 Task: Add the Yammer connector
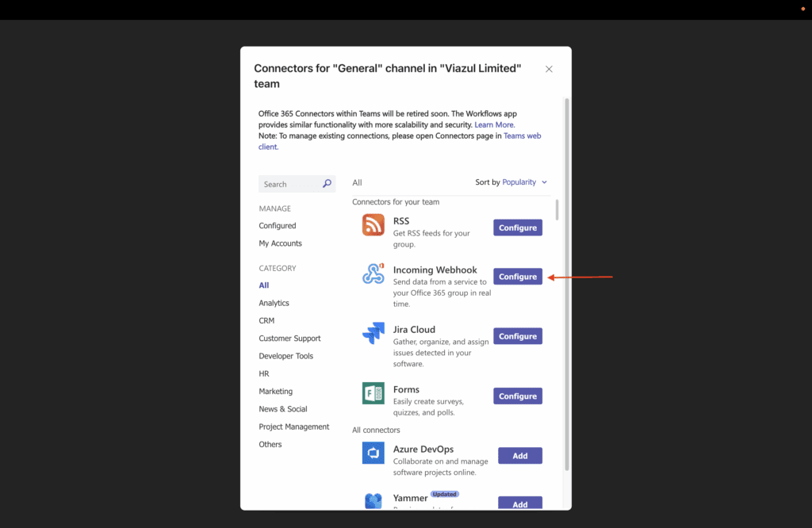tap(520, 503)
